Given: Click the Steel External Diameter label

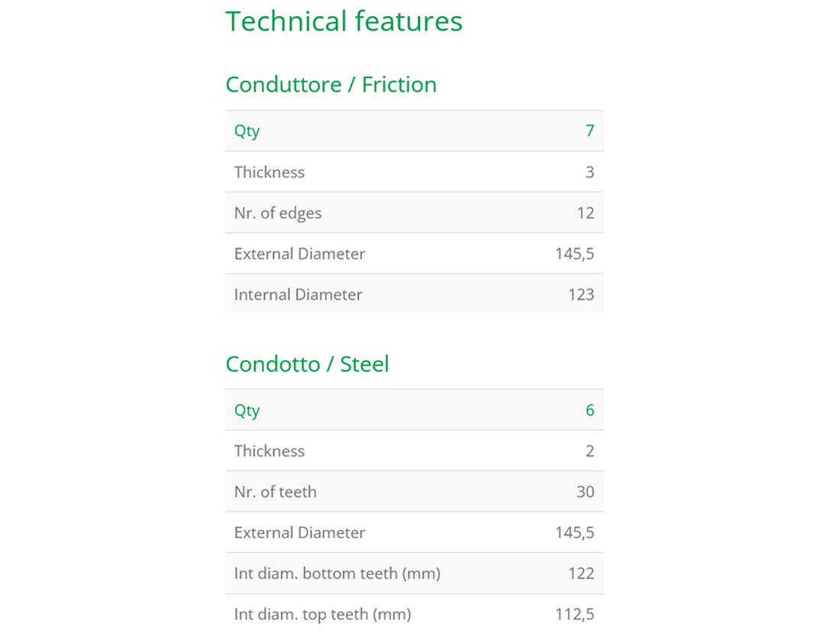Looking at the screenshot, I should [x=299, y=532].
